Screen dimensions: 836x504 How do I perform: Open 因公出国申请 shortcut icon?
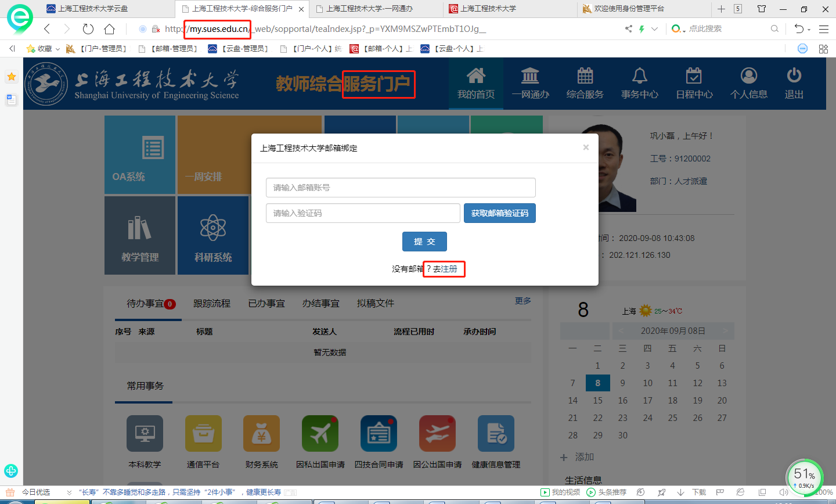click(437, 433)
